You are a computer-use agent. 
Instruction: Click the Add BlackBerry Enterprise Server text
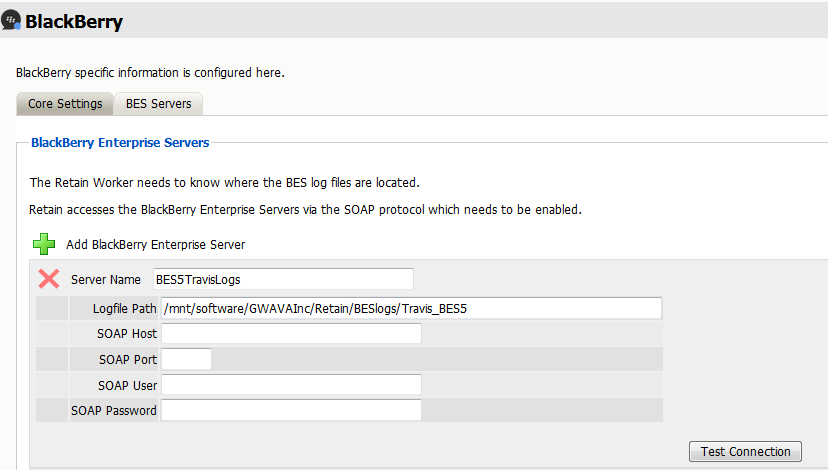(155, 245)
